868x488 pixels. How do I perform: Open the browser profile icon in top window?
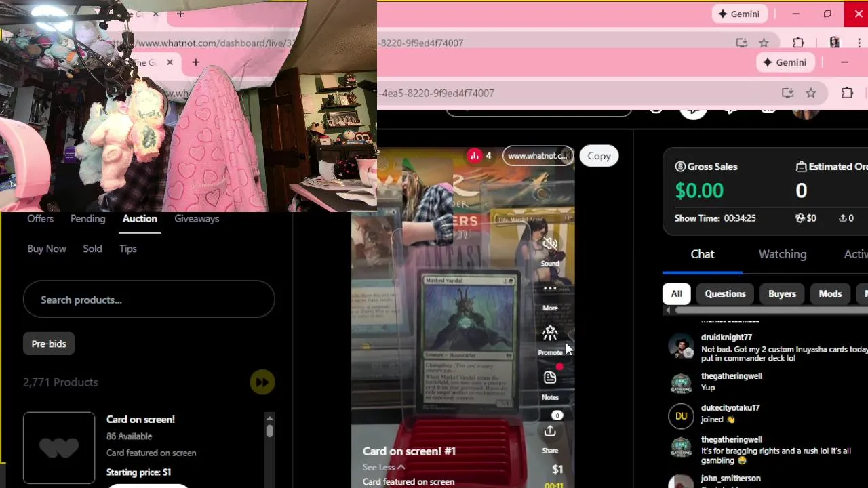tap(834, 43)
